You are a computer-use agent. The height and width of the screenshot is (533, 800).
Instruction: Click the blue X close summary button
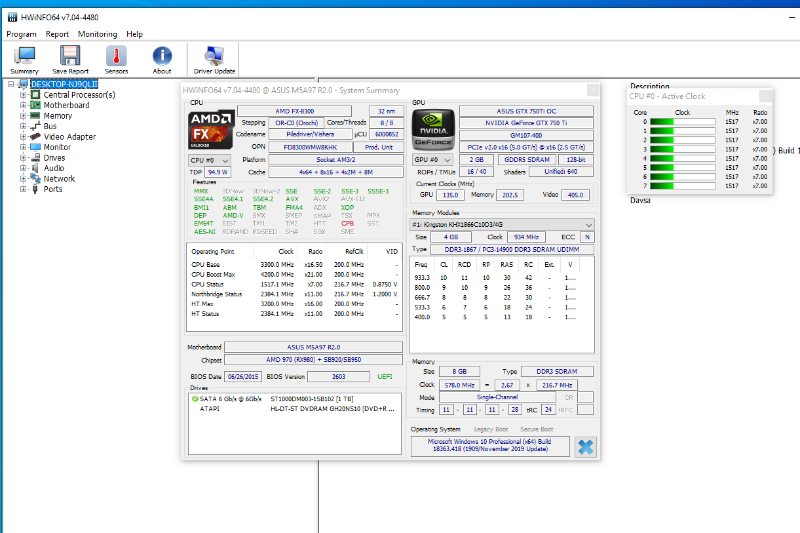[x=585, y=447]
